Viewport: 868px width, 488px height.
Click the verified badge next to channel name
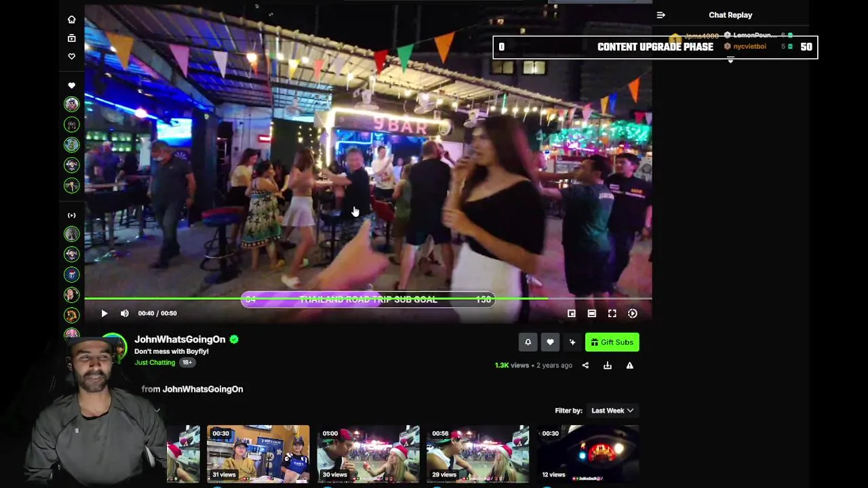234,340
